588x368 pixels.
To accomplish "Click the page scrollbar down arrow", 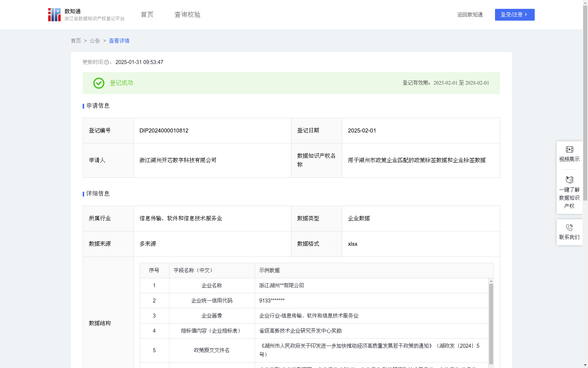I will (585, 365).
